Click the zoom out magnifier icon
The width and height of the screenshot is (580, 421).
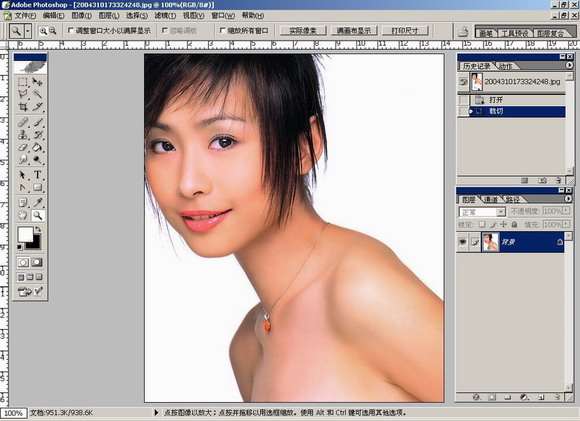[x=53, y=31]
